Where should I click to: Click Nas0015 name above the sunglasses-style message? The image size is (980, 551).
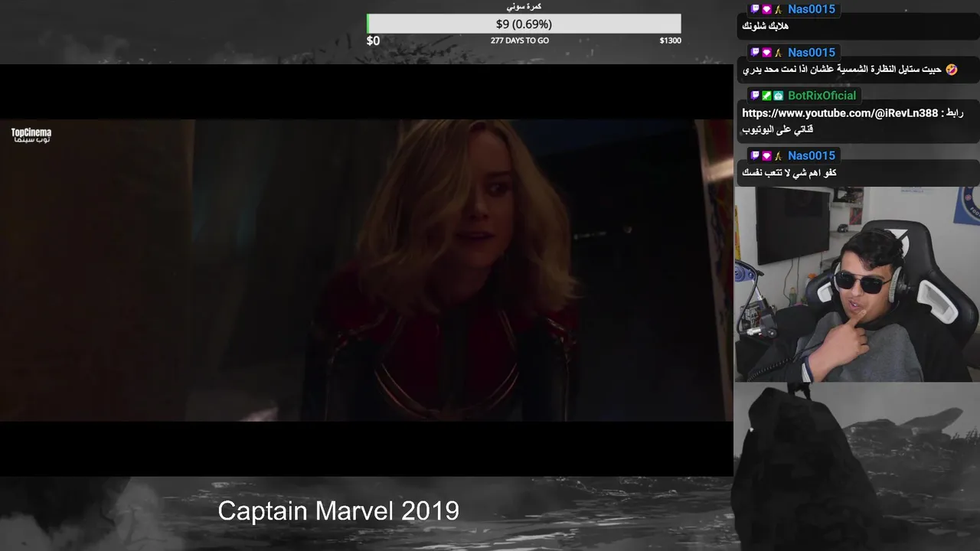tap(812, 52)
